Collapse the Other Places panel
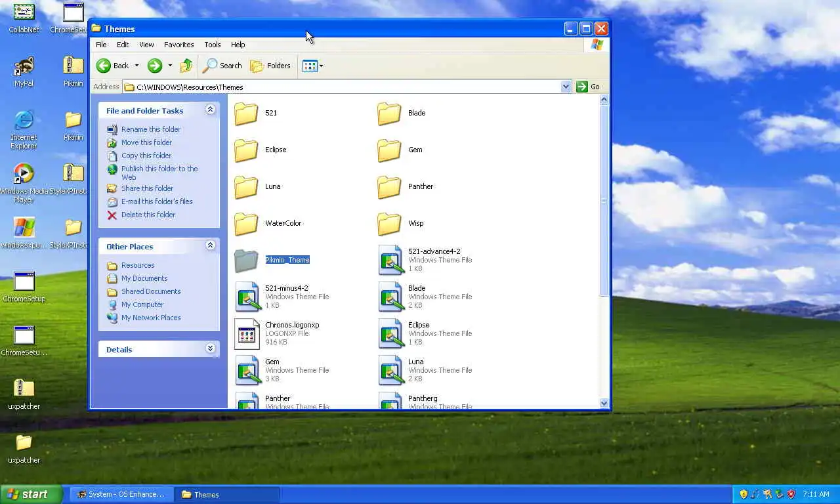 pos(210,245)
